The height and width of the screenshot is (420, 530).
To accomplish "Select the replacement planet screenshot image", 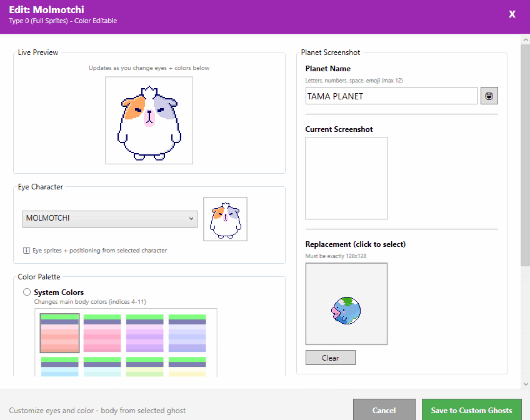I will click(x=346, y=304).
